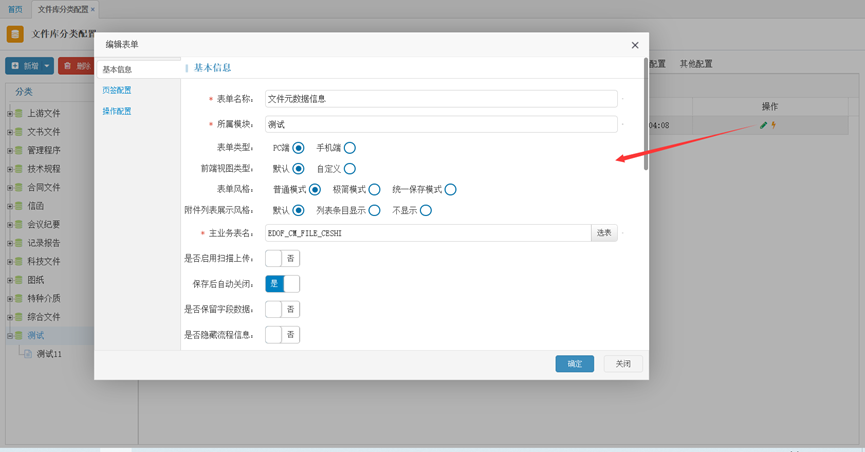Click the 确定 button
This screenshot has width=865, height=452.
point(574,364)
